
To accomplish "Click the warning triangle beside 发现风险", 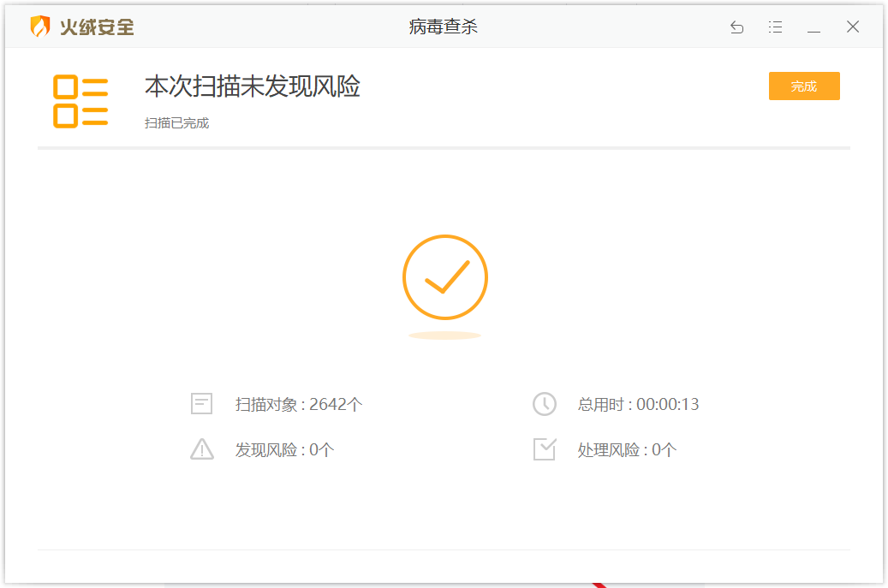I will pos(201,448).
